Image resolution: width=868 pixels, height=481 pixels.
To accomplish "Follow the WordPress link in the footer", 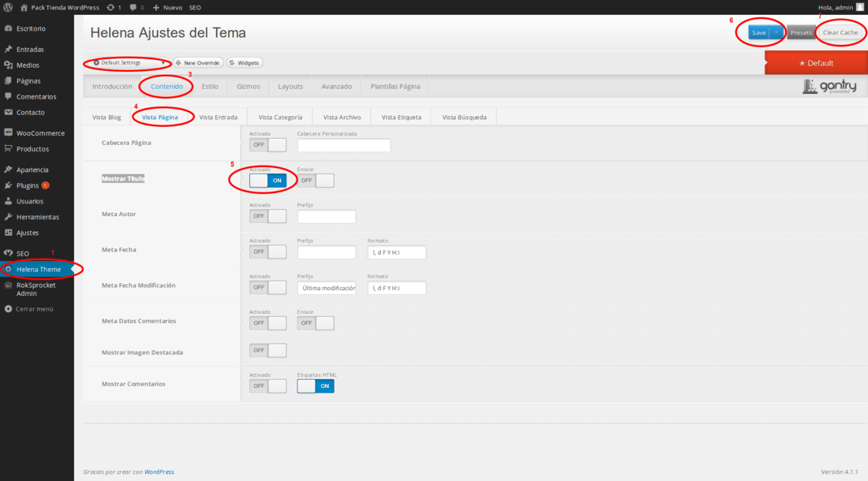I will pos(159,472).
